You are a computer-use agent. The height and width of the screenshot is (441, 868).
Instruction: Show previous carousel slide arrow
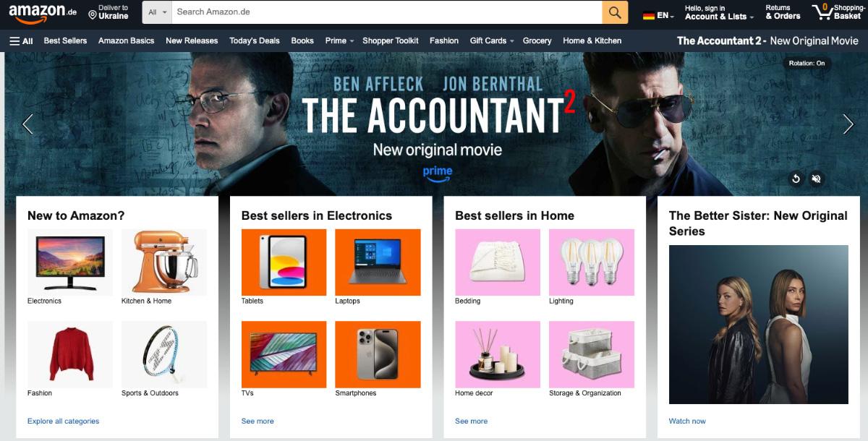pos(27,124)
